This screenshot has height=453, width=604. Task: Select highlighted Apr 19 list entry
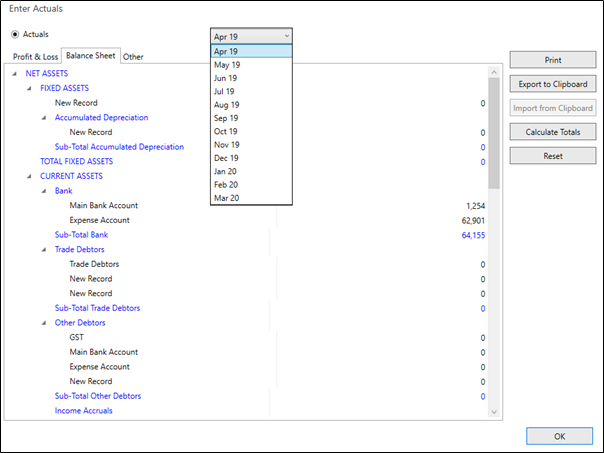(251, 51)
